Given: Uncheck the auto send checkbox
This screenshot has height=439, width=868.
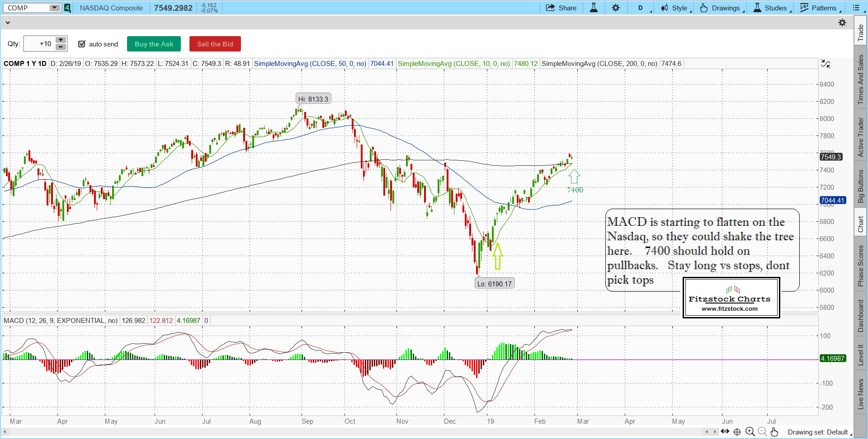Looking at the screenshot, I should pos(82,44).
